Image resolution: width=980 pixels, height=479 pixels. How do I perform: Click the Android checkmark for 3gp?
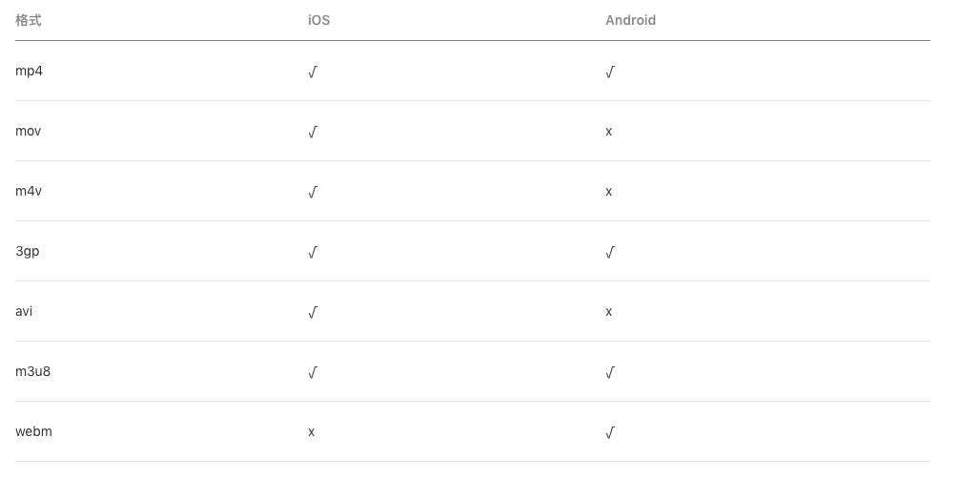(x=611, y=252)
